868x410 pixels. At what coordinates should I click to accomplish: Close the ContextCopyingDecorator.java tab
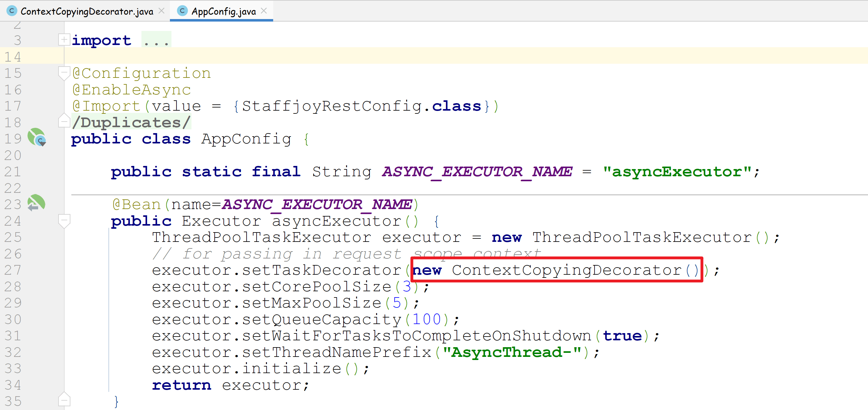pos(162,11)
